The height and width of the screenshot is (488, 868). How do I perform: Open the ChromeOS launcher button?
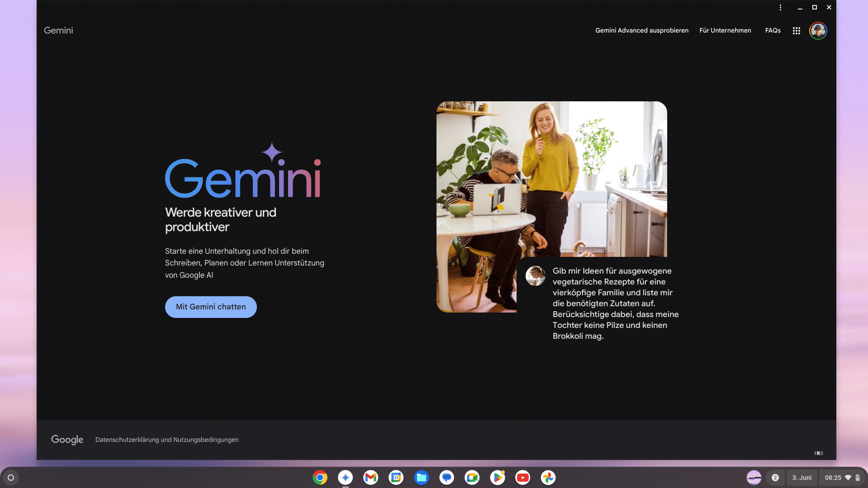(x=11, y=478)
